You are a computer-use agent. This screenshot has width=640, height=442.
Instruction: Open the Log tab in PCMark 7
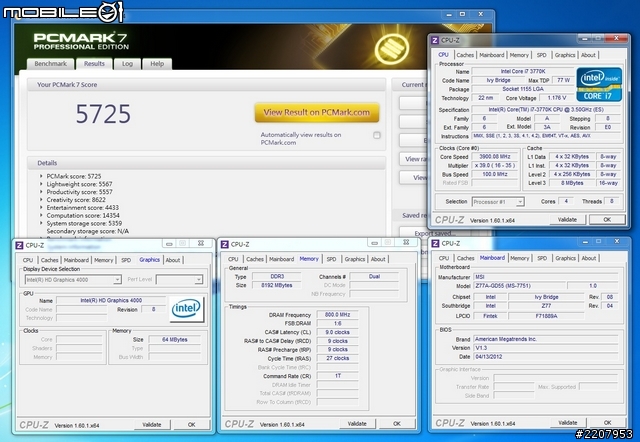tap(127, 64)
